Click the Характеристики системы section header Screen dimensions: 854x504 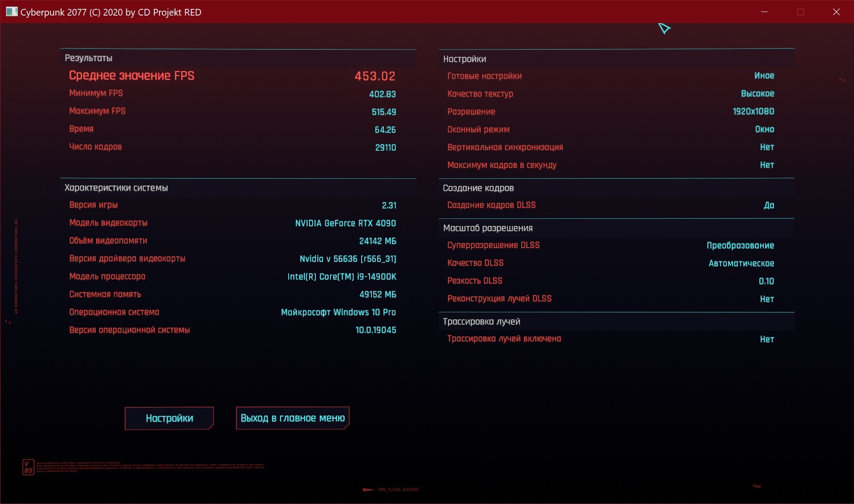116,188
